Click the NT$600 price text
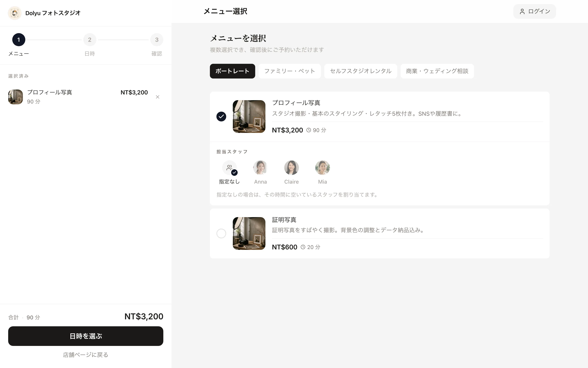 tap(285, 247)
